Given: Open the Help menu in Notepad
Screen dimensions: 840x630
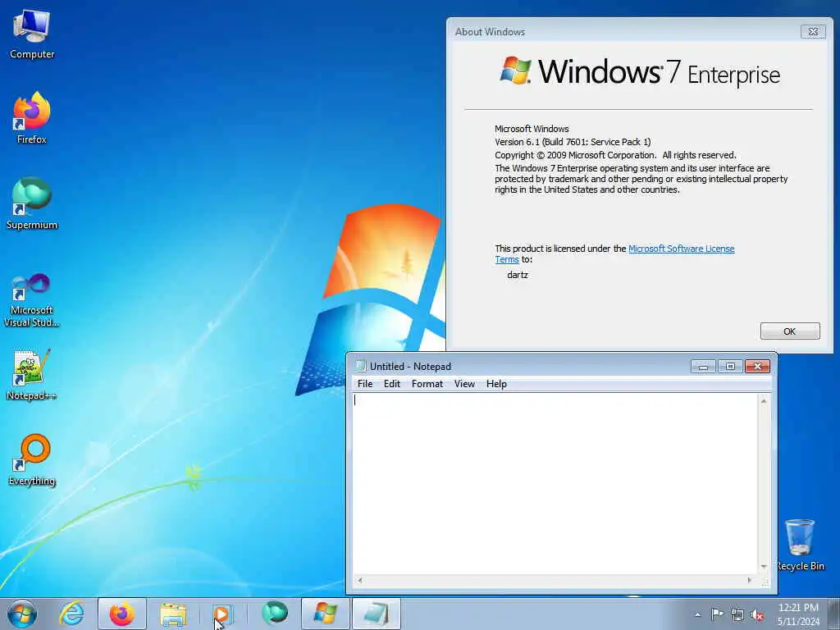Looking at the screenshot, I should coord(496,384).
